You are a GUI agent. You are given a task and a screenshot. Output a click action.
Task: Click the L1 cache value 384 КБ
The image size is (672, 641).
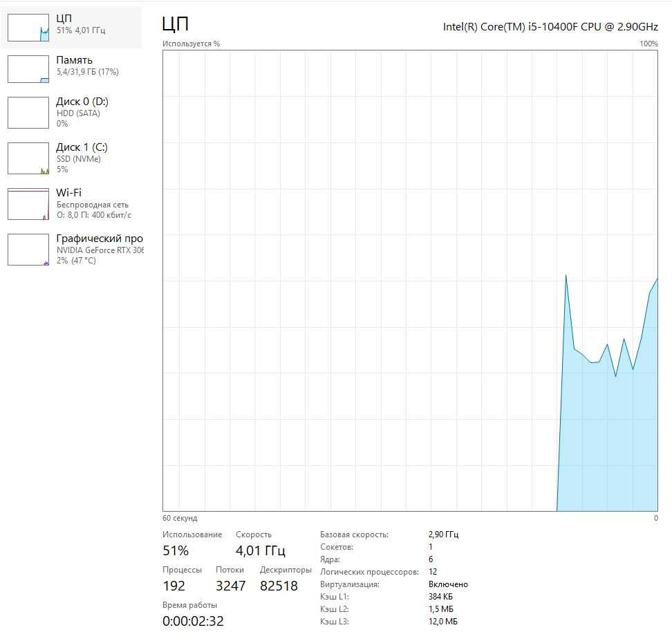pyautogui.click(x=440, y=597)
